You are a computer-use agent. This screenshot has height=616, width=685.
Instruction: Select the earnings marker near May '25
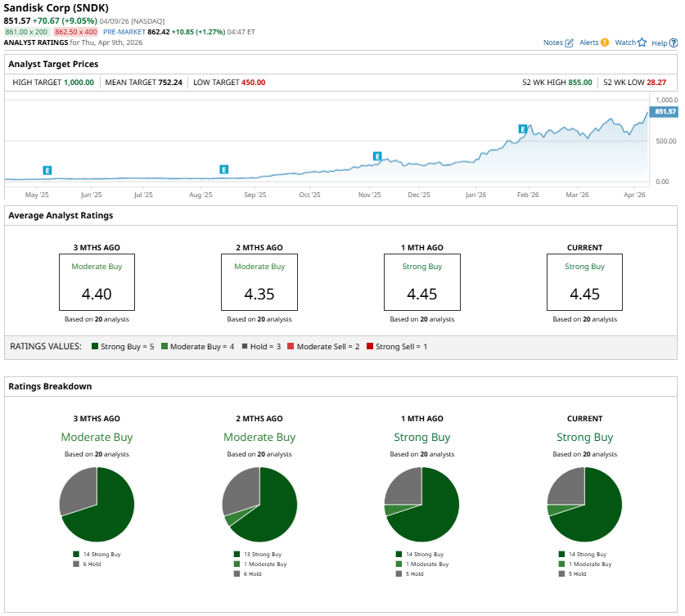47,170
